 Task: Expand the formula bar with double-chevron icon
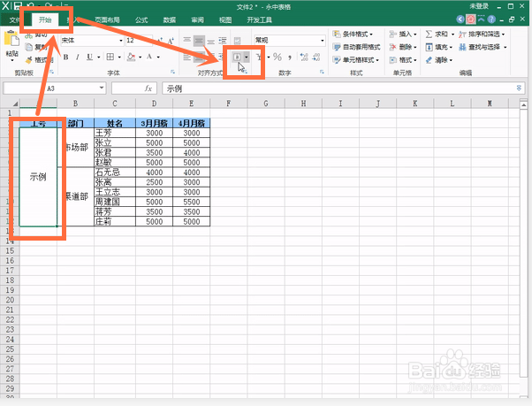coord(519,88)
